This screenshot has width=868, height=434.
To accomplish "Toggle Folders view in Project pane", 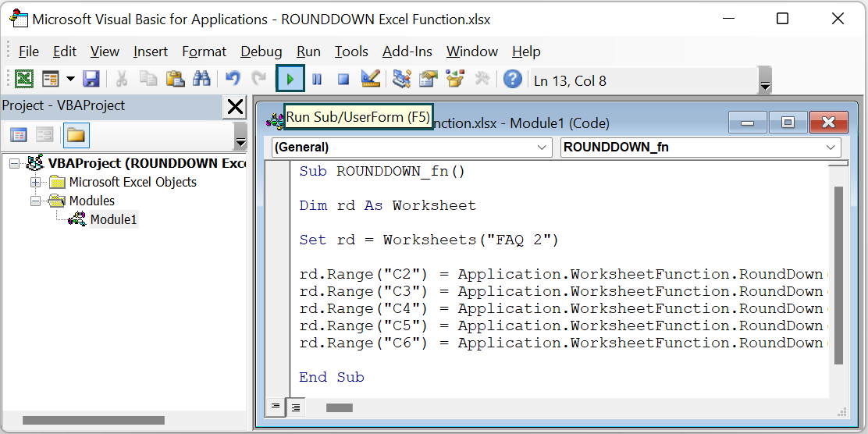I will coord(76,135).
